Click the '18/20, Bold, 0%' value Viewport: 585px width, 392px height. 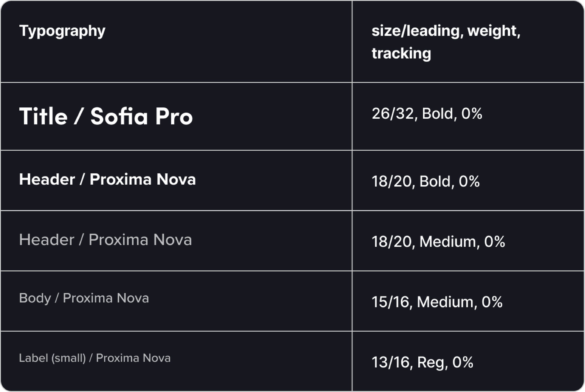426,181
